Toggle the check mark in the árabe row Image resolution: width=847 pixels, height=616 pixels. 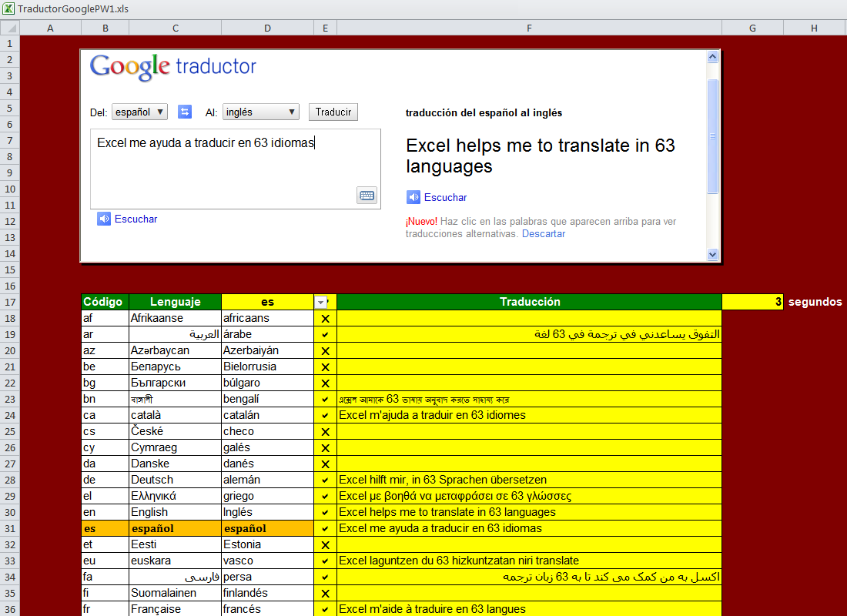(x=325, y=334)
